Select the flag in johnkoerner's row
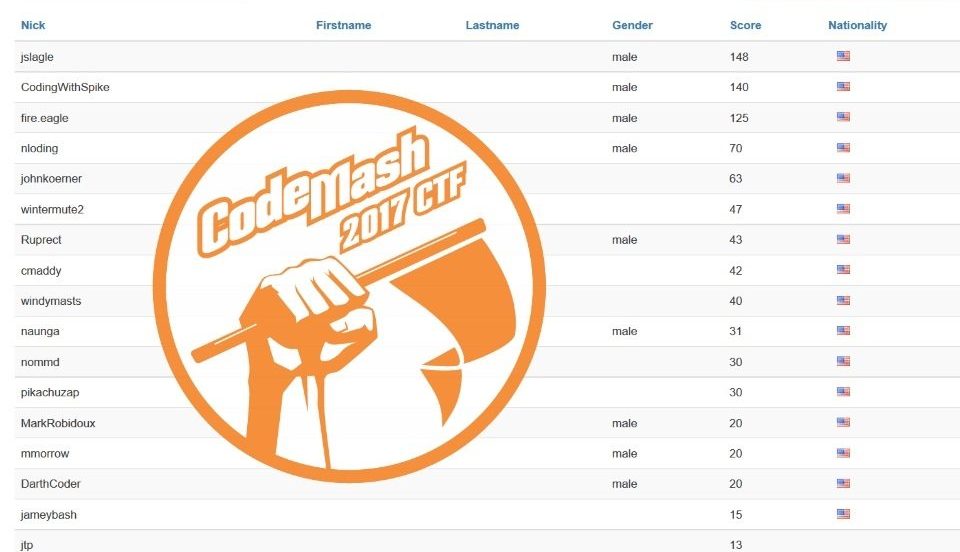 point(843,178)
